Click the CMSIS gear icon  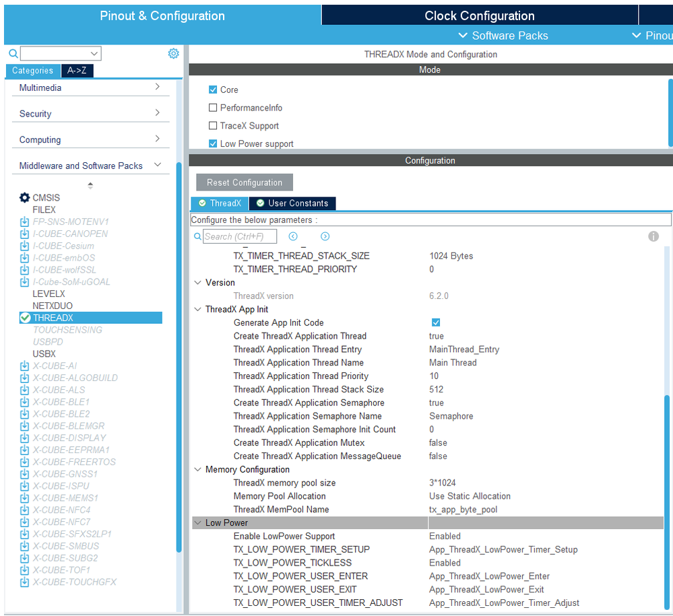(x=24, y=198)
